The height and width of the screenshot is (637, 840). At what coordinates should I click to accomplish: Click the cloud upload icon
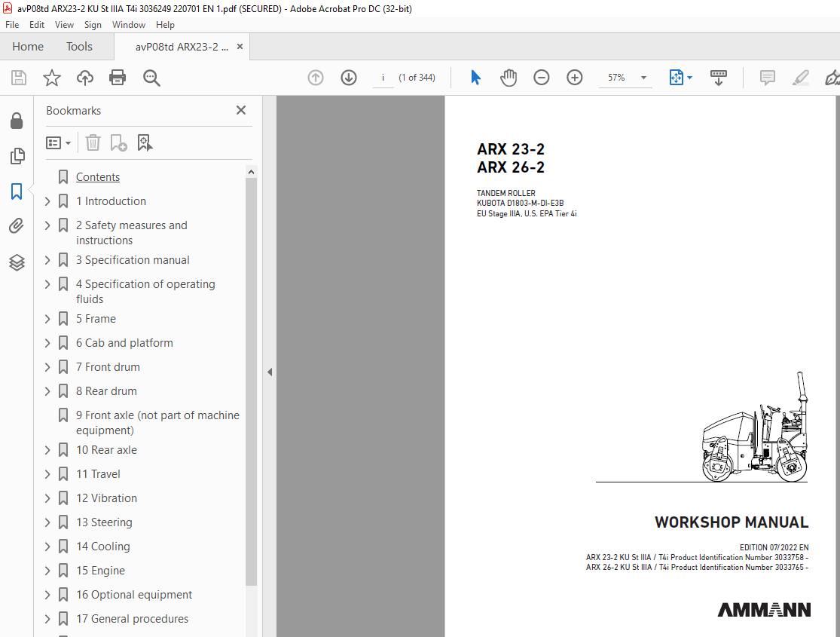coord(84,78)
